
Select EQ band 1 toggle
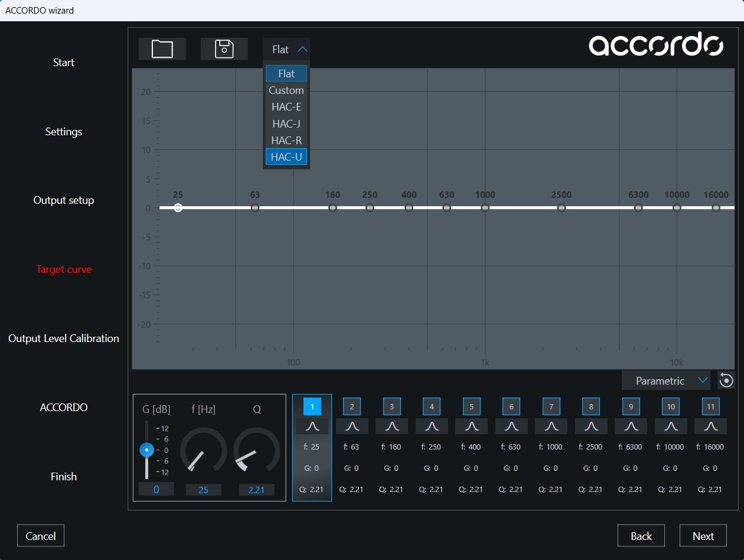click(x=312, y=406)
